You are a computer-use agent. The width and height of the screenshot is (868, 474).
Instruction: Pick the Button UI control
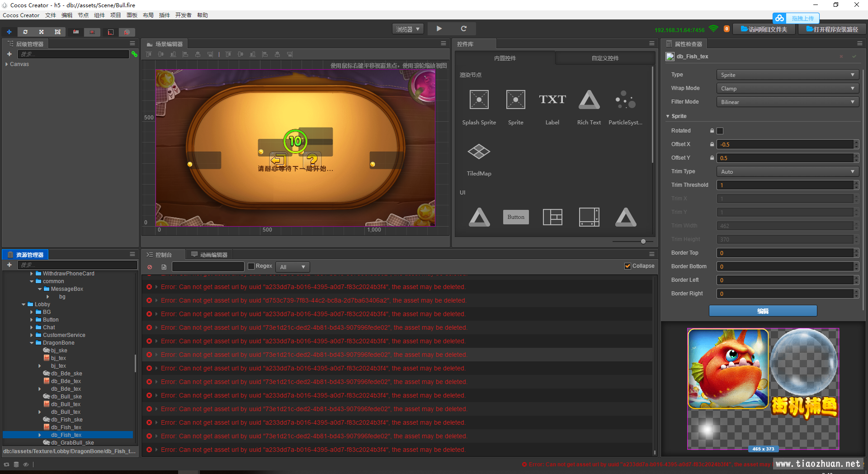(x=516, y=217)
